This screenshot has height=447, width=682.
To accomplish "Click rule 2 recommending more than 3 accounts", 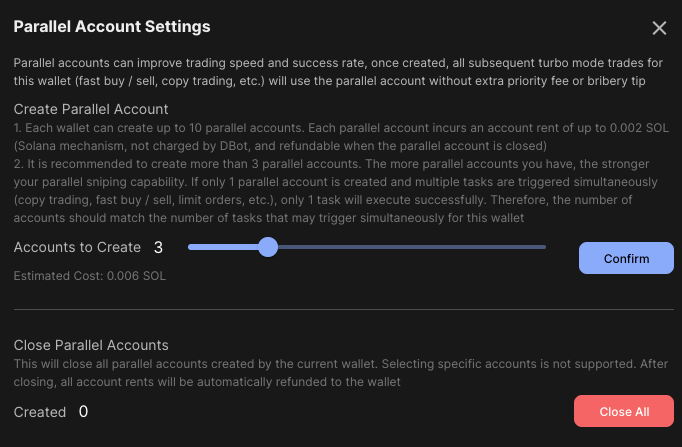I will tap(335, 191).
